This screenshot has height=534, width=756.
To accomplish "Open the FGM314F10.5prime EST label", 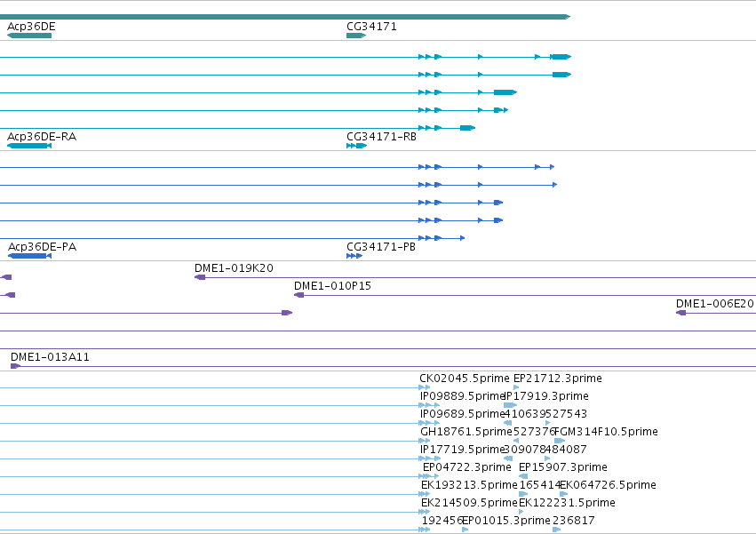I will [606, 432].
